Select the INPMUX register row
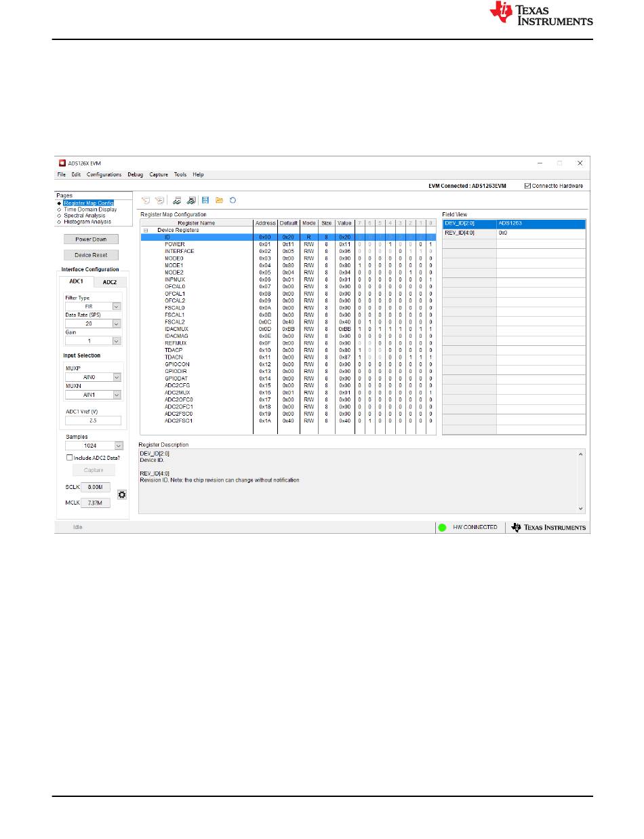644x839 pixels. pyautogui.click(x=287, y=279)
